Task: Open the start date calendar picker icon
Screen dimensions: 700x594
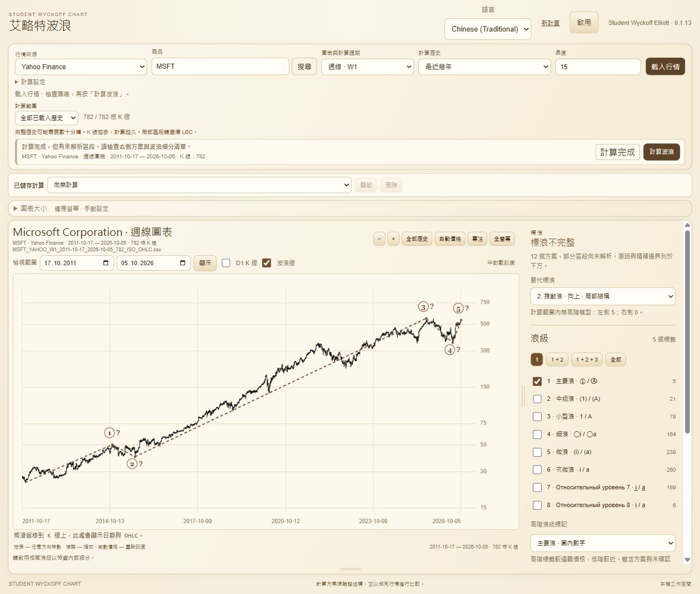Action: (x=106, y=263)
